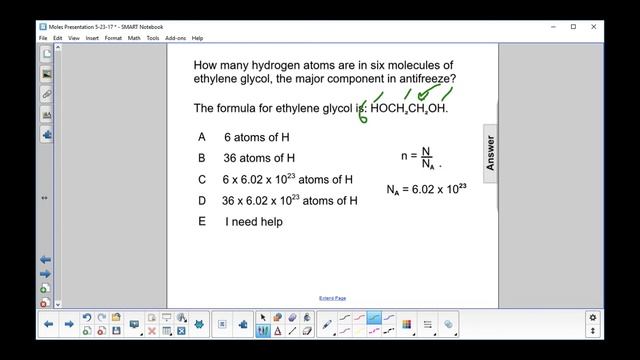
Task: Delete page using sidebar red icon
Action: click(45, 302)
